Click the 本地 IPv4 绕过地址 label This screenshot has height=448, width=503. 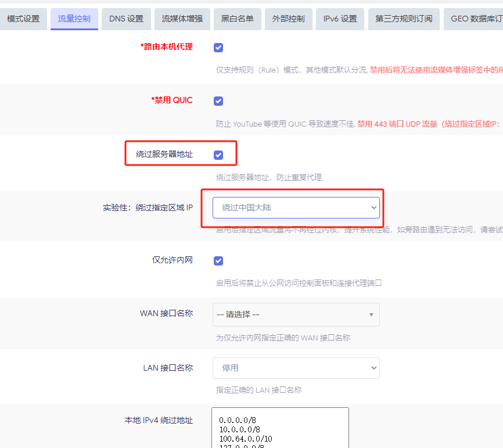[x=159, y=421]
